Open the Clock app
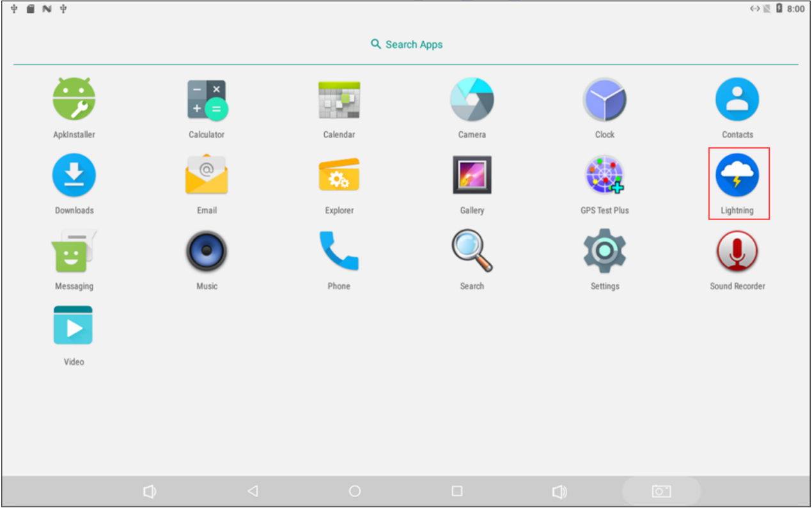 [604, 100]
